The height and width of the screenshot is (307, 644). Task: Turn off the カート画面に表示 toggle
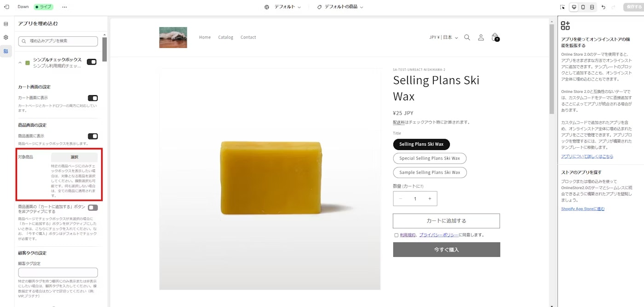[93, 98]
